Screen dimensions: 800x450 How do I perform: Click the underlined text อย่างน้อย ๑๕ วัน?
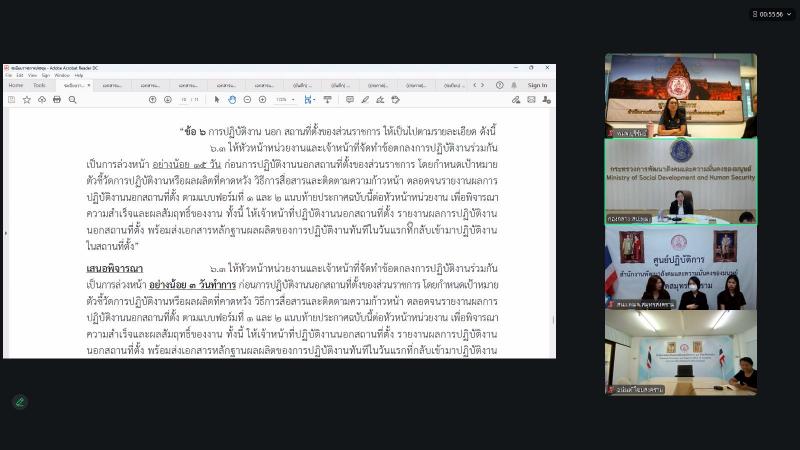click(186, 164)
